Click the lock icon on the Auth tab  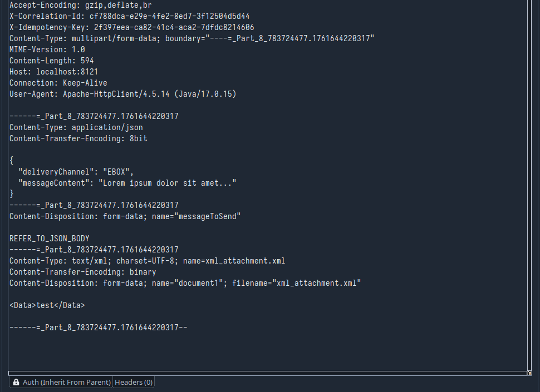tap(16, 383)
